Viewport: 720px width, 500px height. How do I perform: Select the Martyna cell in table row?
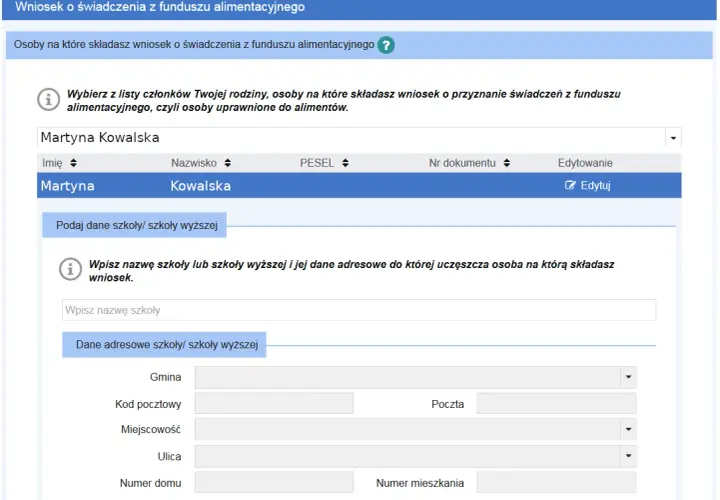click(68, 186)
